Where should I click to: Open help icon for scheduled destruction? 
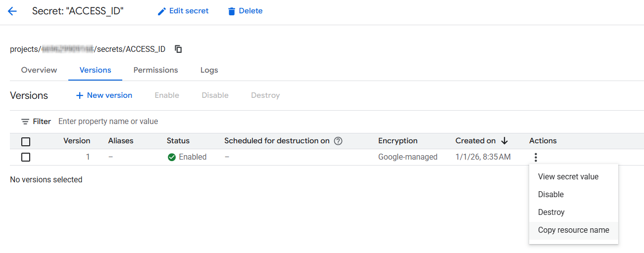pos(338,141)
